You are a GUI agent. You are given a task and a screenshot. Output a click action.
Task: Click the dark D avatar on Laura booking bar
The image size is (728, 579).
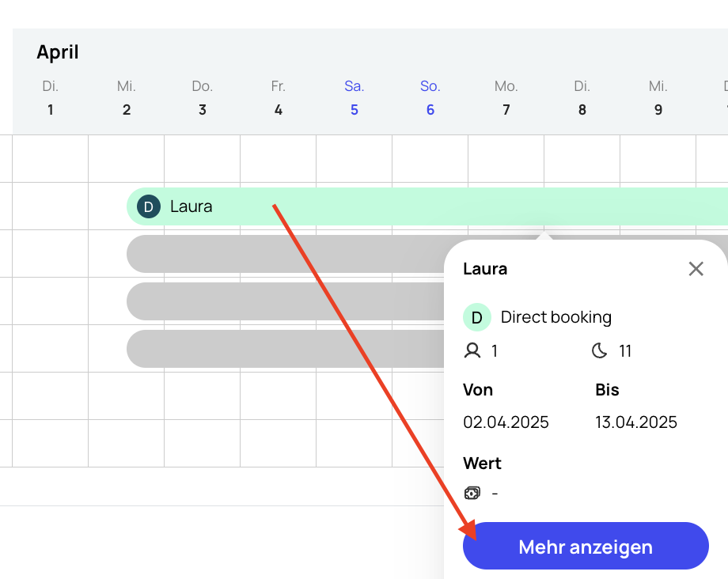[x=148, y=206]
